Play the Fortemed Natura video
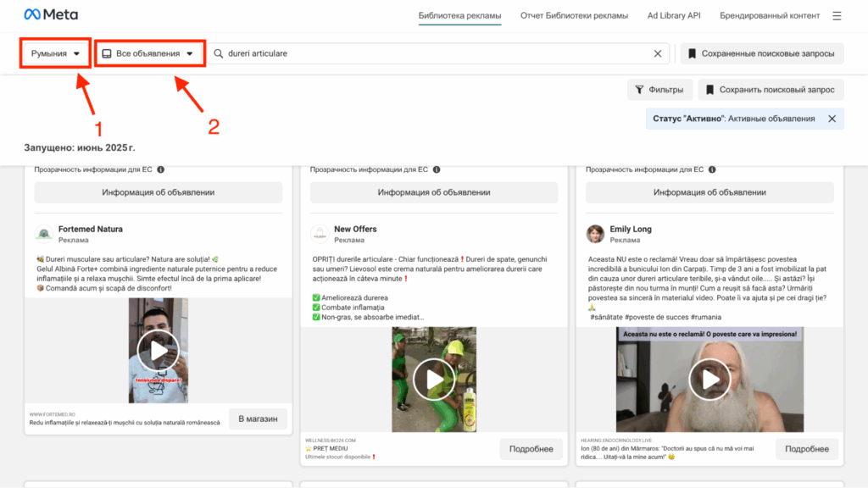 click(159, 350)
